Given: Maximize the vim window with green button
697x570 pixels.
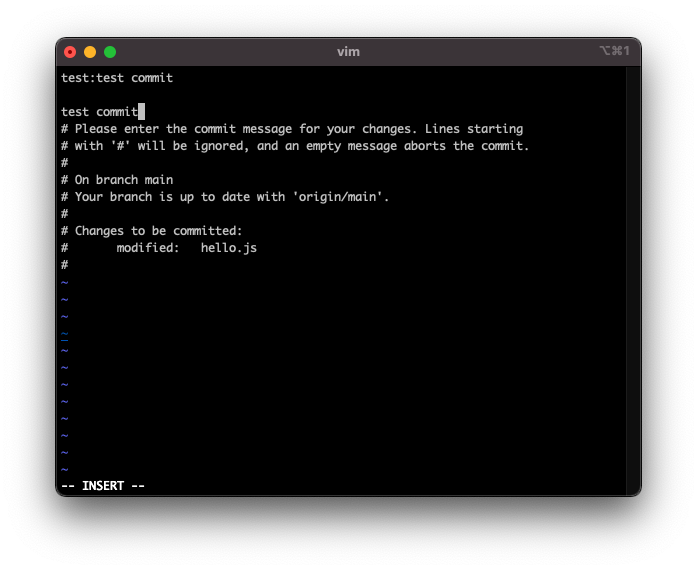Looking at the screenshot, I should [x=110, y=52].
